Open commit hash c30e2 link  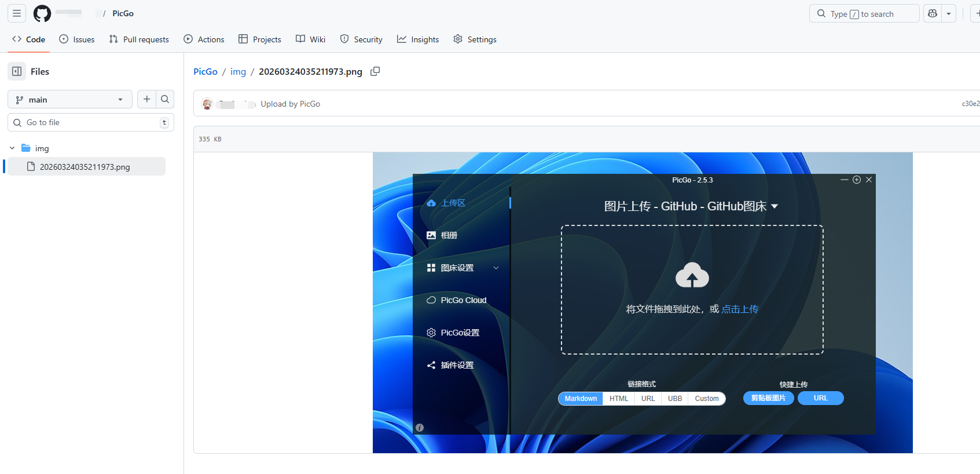click(971, 104)
